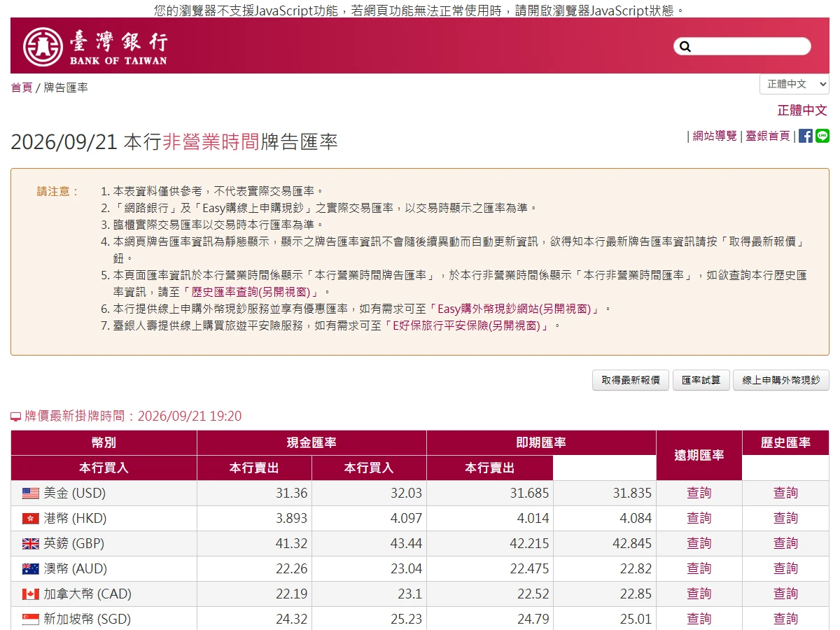Select 美金 (USD) currency name
This screenshot has height=630, width=840.
(74, 493)
